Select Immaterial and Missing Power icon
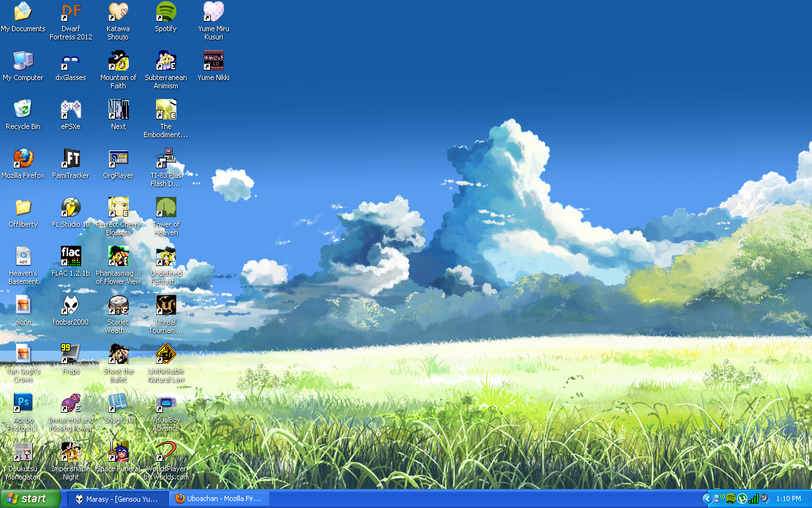 pos(71,403)
